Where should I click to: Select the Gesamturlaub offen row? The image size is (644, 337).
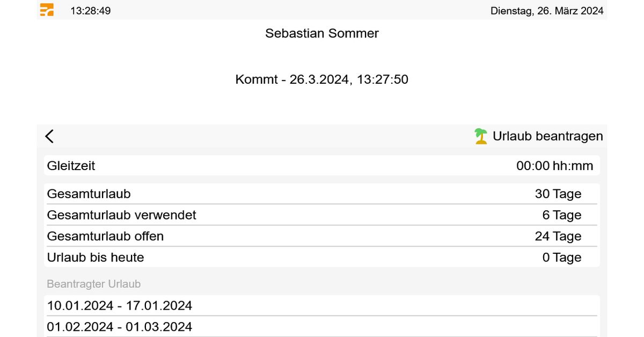322,236
